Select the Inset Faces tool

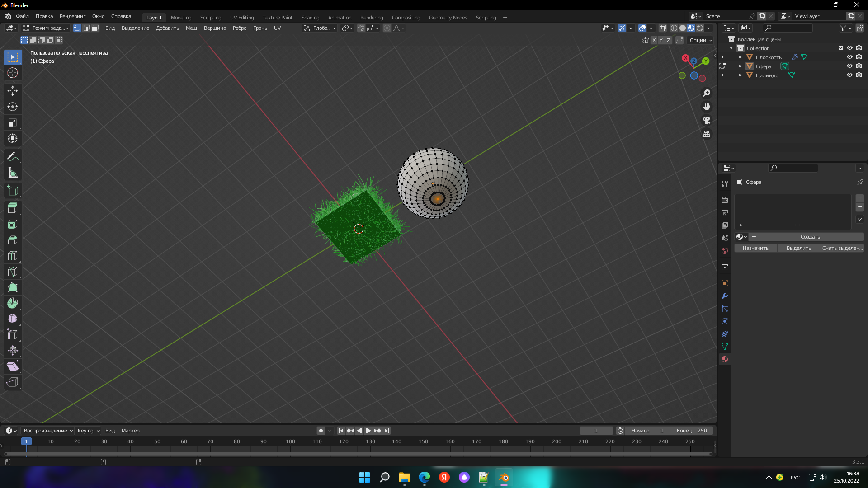(13, 224)
